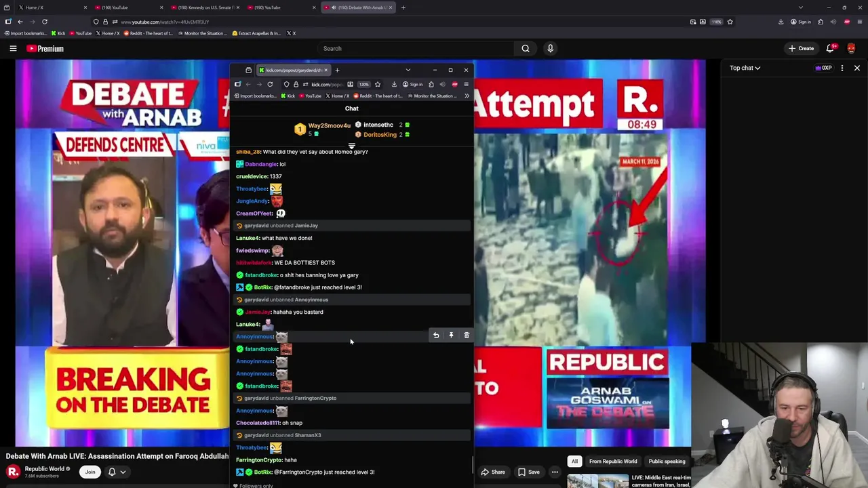Click the Create button on YouTube
The image size is (868, 488).
[x=801, y=48]
